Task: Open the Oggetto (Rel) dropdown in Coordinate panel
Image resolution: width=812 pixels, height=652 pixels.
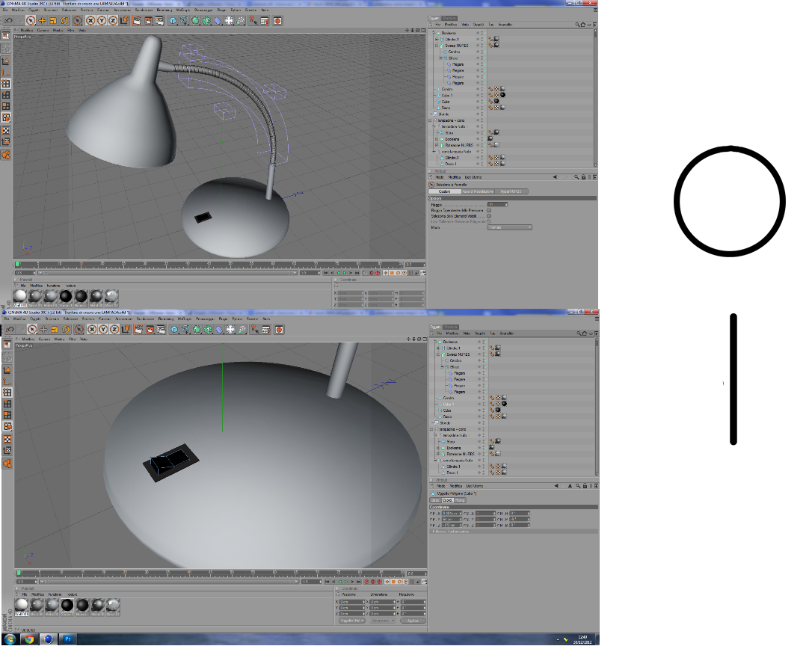Action: tap(352, 621)
